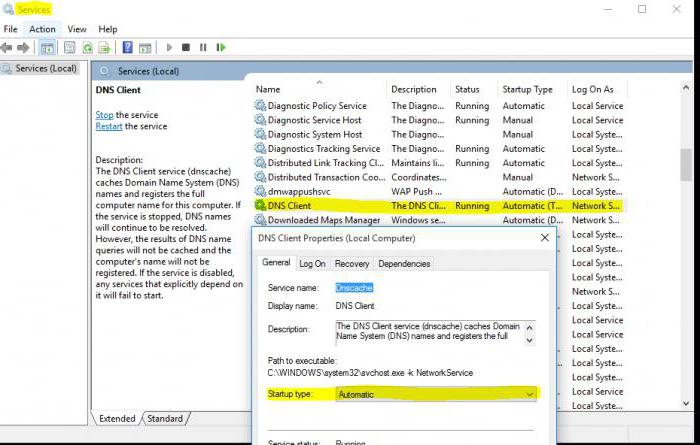The image size is (700, 445).
Task: Sort by the Description column header
Action: coord(419,89)
